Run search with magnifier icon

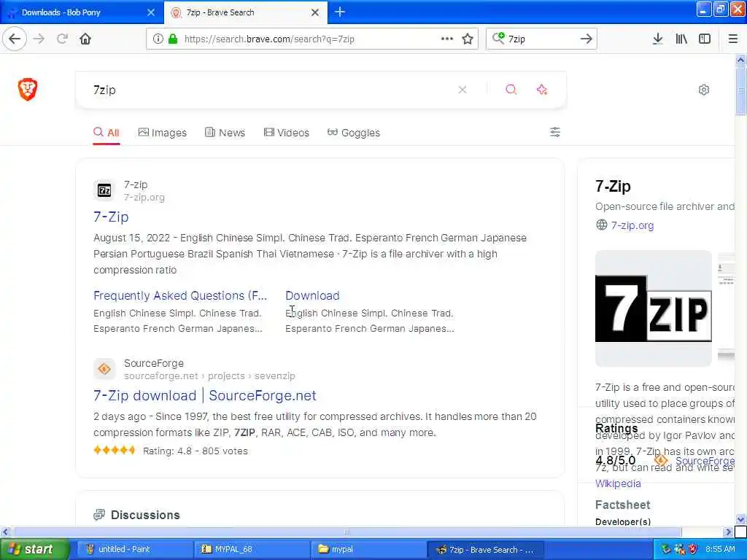point(511,90)
